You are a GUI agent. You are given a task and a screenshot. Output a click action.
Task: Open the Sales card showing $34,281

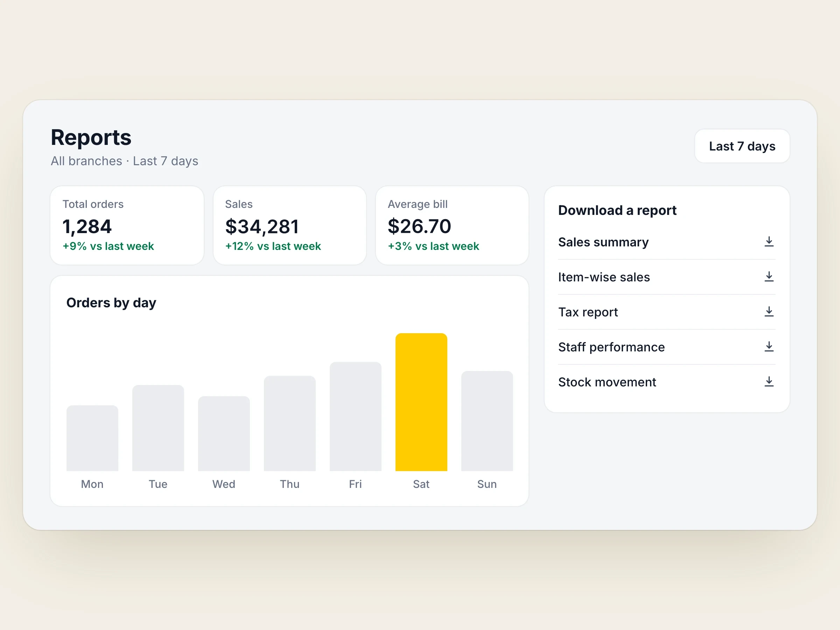point(289,225)
